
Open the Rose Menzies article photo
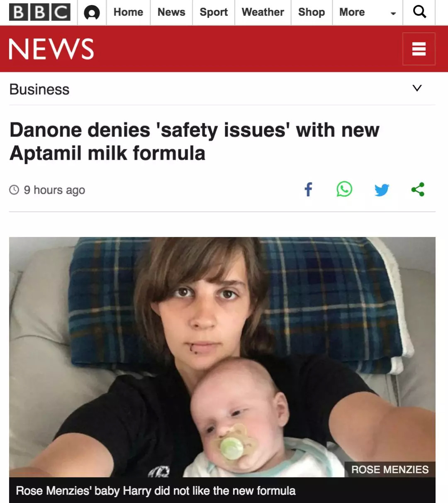[x=222, y=357]
